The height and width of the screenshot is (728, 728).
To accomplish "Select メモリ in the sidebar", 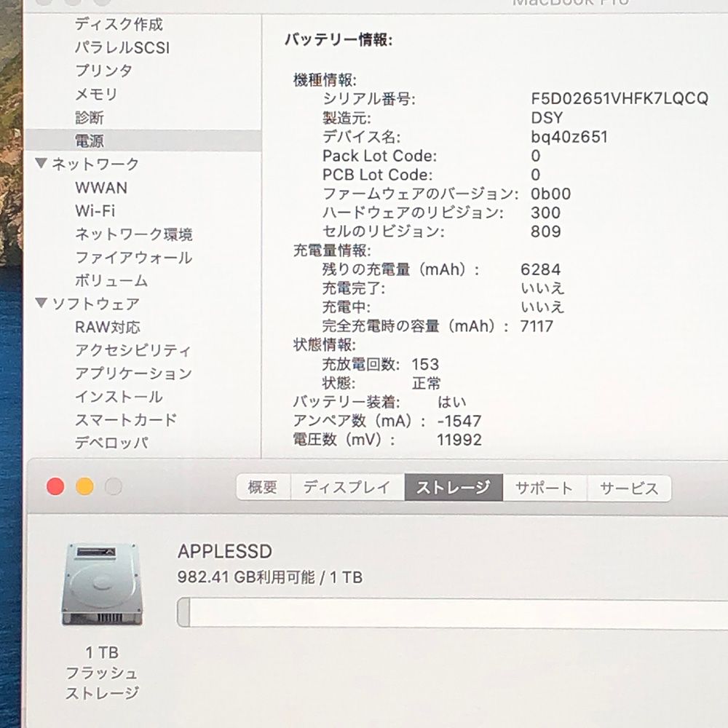I will tap(97, 94).
